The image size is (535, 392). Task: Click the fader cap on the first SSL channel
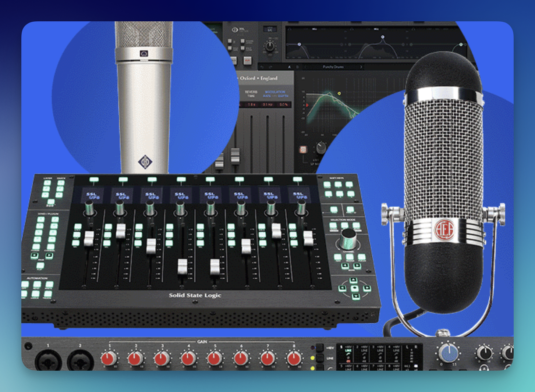coord(89,239)
